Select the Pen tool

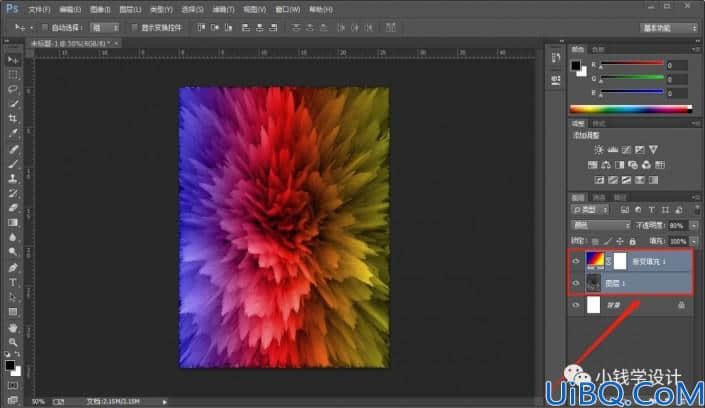tap(13, 268)
